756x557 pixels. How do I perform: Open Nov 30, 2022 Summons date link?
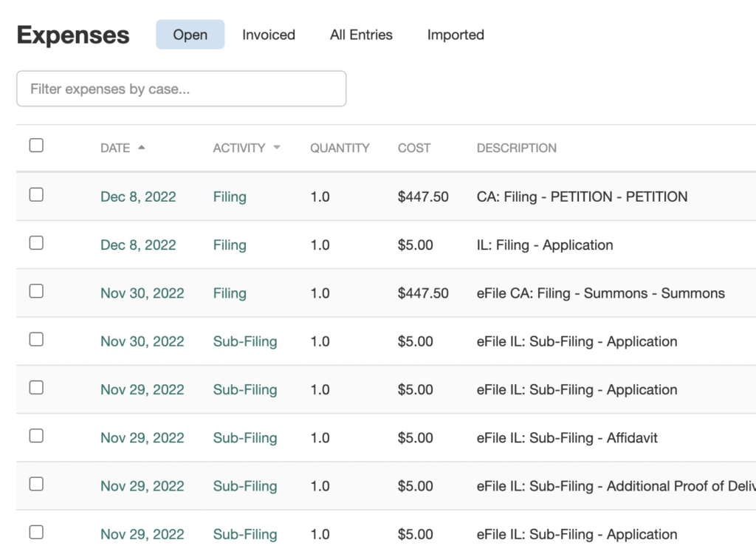point(142,293)
